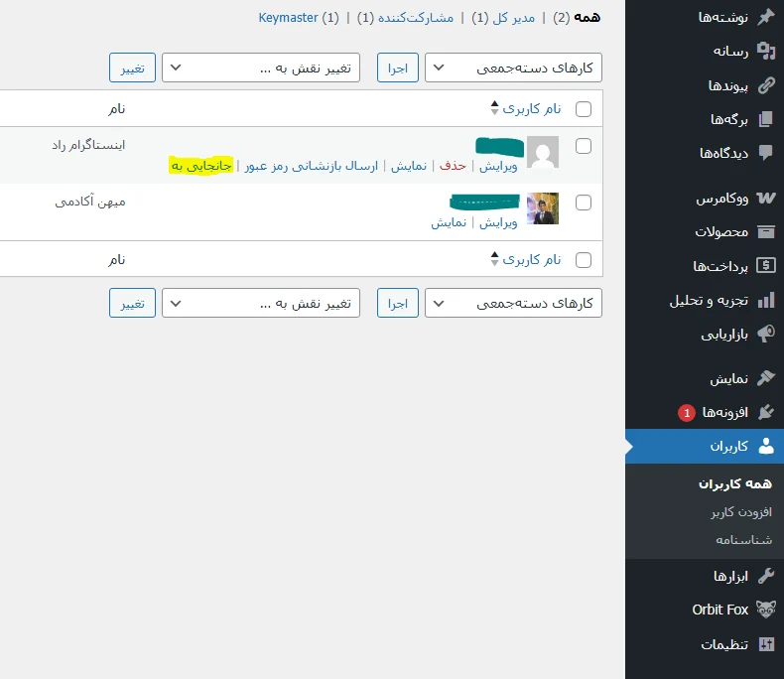Open the افزونه‌ها plugin icon

click(x=766, y=412)
